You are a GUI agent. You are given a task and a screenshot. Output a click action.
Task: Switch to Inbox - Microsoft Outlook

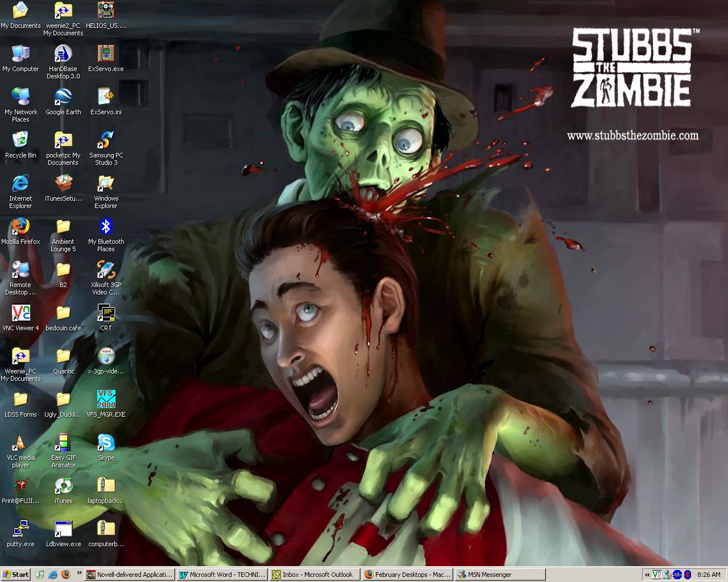315,575
